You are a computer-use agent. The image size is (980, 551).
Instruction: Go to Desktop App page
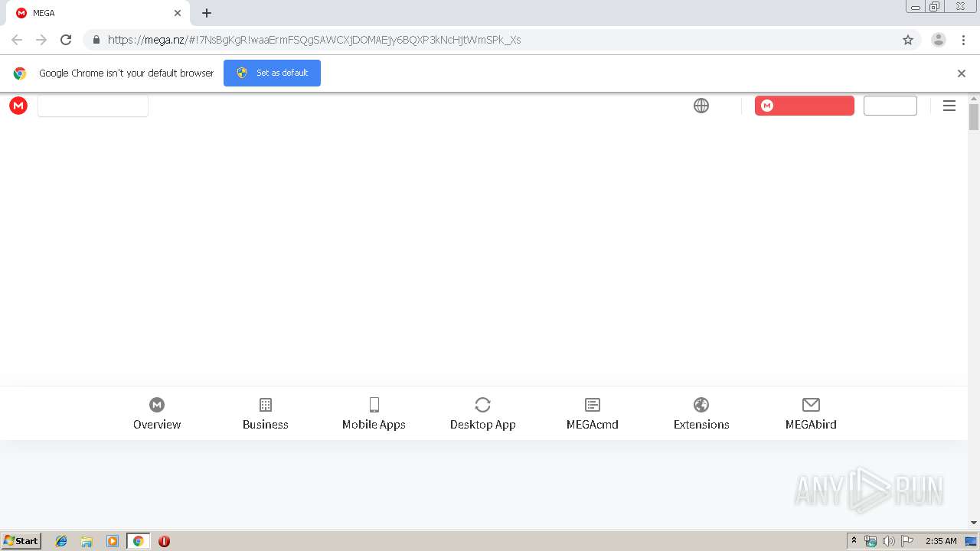(x=483, y=414)
